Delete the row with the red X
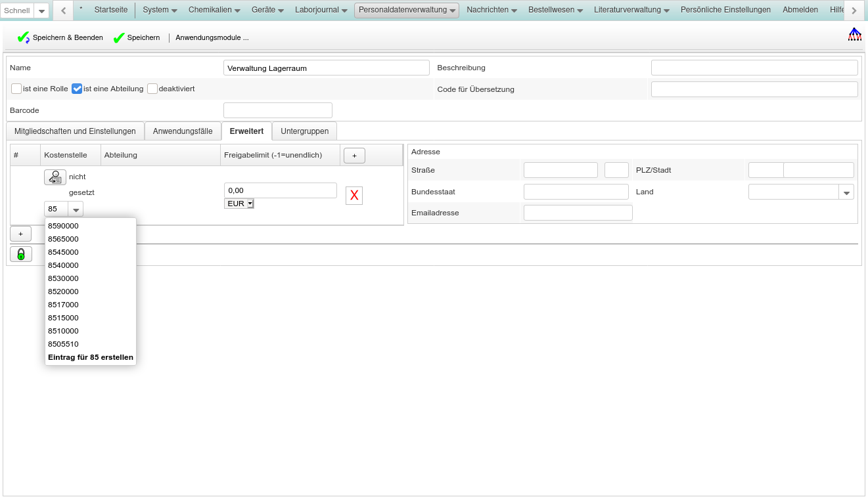This screenshot has height=499, width=868. click(x=354, y=196)
